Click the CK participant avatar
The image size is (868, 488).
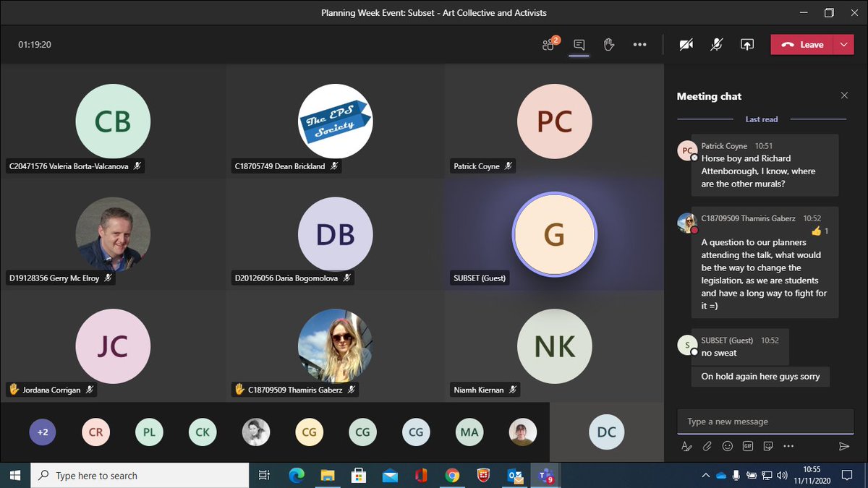[203, 432]
